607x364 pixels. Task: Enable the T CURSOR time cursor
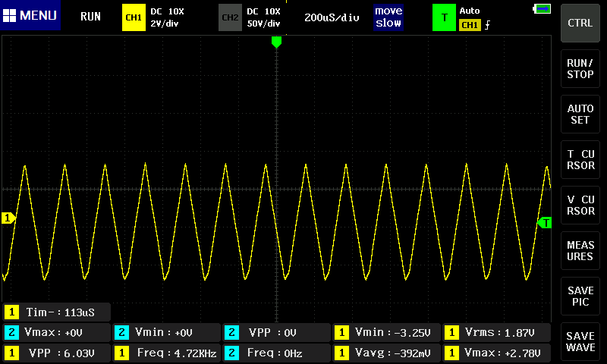(x=580, y=160)
